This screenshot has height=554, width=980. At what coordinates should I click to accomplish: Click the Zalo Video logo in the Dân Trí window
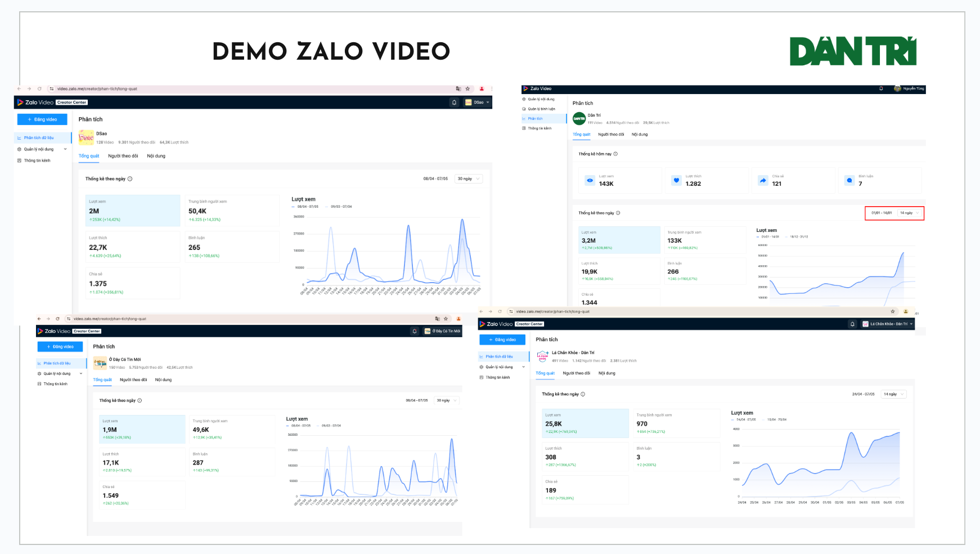point(537,88)
